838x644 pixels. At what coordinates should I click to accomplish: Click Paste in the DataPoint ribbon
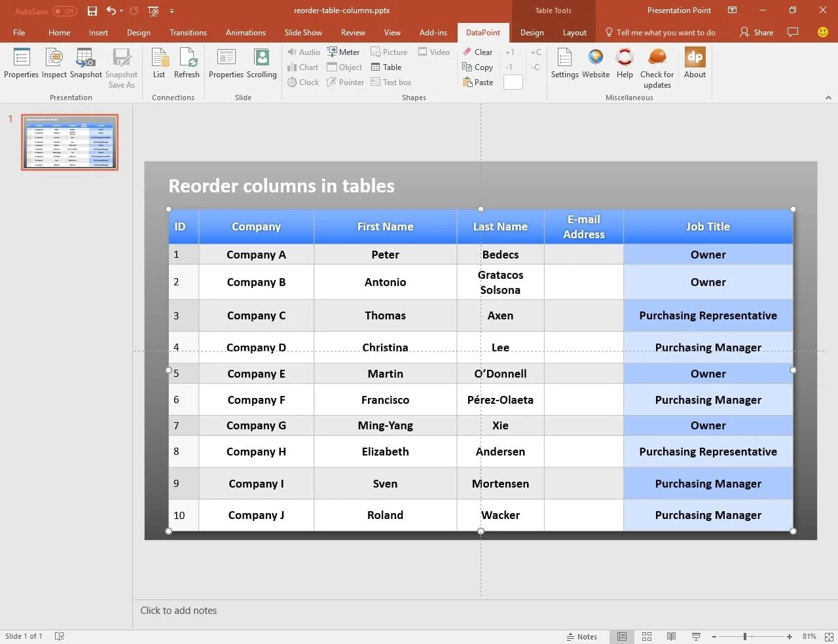click(x=478, y=82)
